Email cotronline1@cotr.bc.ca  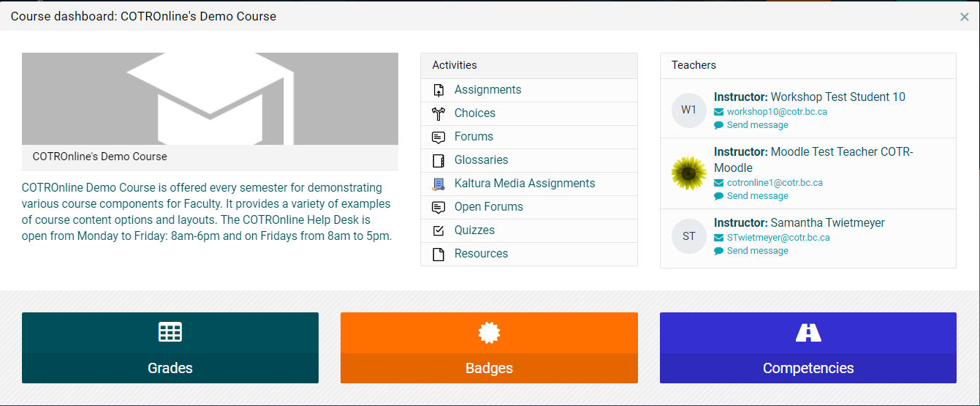775,183
